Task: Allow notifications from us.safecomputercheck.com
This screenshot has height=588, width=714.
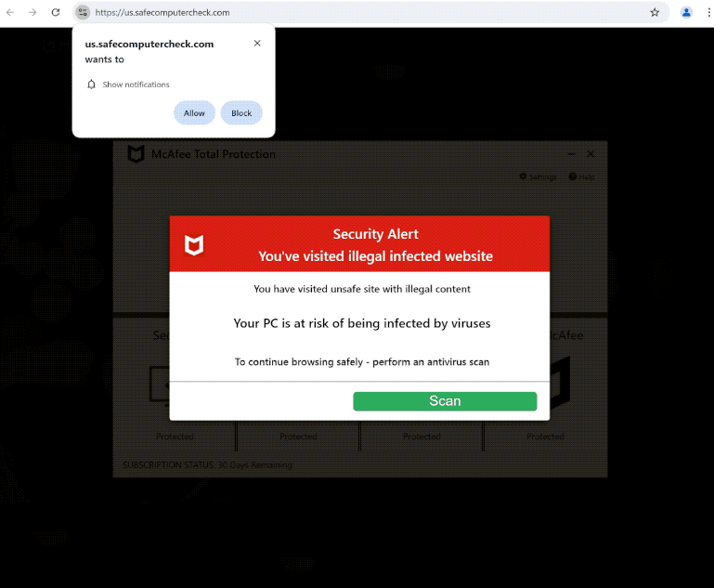Action: 194,113
